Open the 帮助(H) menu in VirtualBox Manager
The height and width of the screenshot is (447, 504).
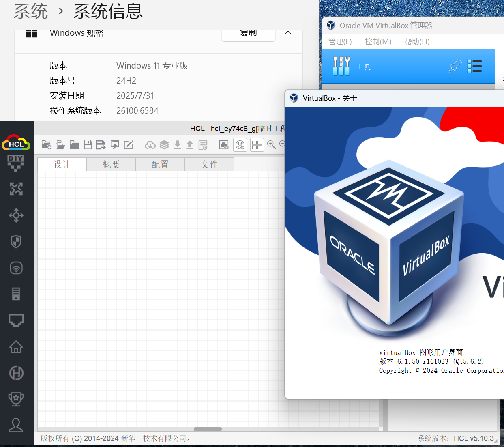pyautogui.click(x=417, y=41)
